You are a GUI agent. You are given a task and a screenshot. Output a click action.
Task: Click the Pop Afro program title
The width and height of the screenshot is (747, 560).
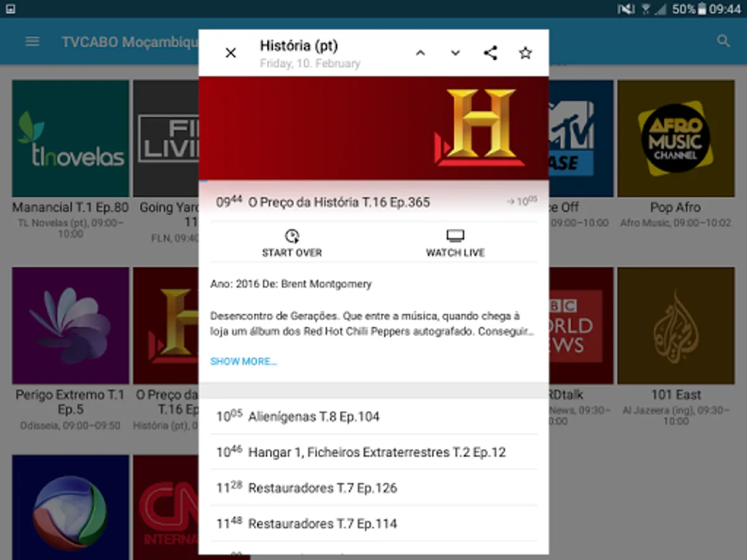[675, 207]
